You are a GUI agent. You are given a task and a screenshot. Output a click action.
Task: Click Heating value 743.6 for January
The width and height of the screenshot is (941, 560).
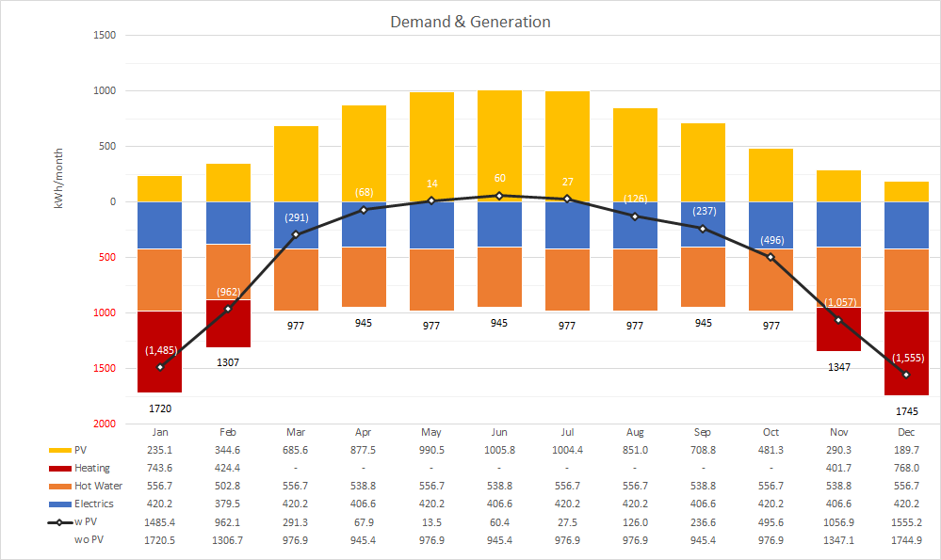159,469
